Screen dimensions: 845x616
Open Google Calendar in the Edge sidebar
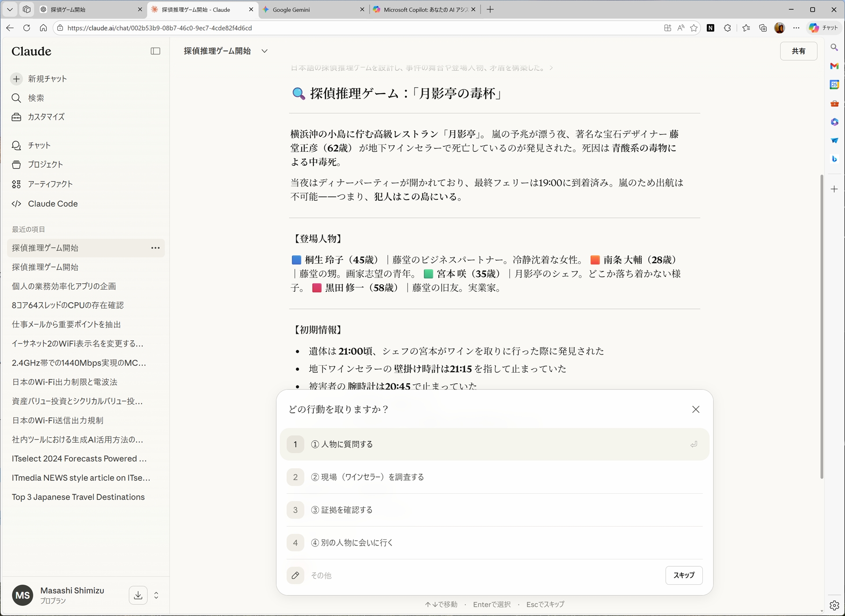(x=834, y=84)
